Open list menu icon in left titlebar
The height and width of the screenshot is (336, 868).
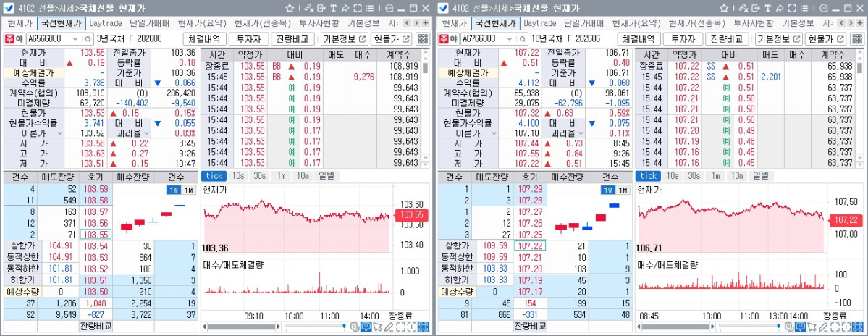click(370, 8)
